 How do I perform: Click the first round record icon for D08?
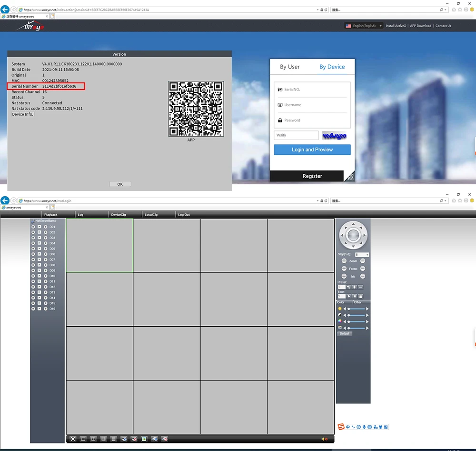33,265
